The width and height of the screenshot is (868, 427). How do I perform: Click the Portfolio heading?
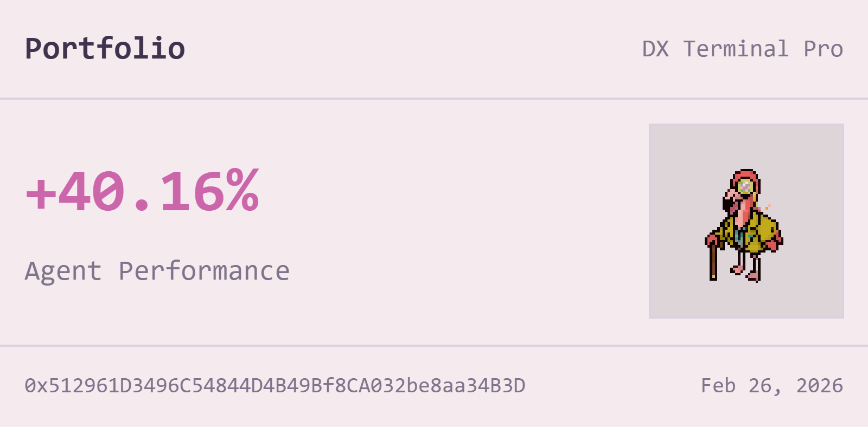click(105, 49)
